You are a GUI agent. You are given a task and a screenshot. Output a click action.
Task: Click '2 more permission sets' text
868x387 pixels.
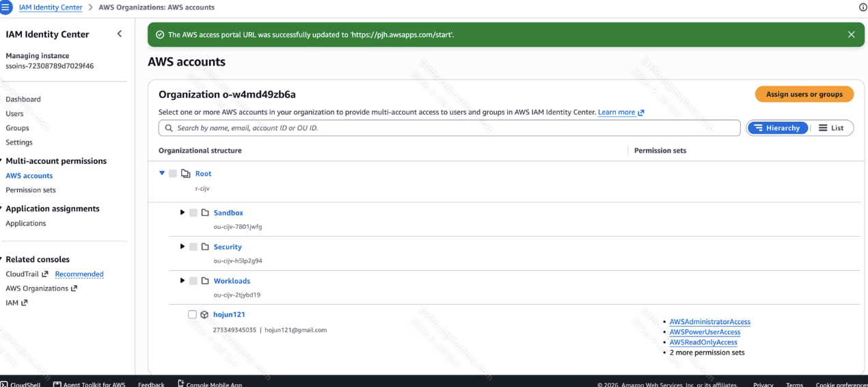pyautogui.click(x=707, y=353)
